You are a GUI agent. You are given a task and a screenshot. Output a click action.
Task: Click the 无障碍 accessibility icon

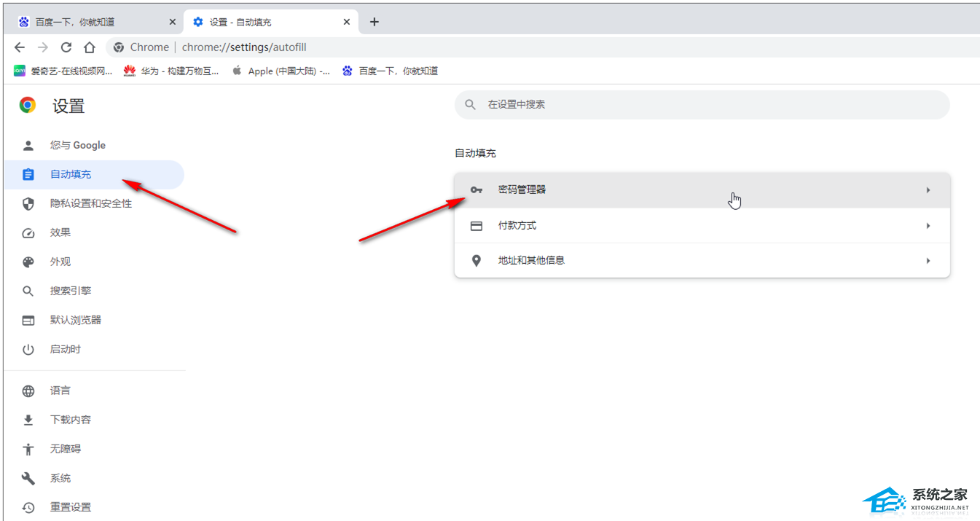click(28, 450)
